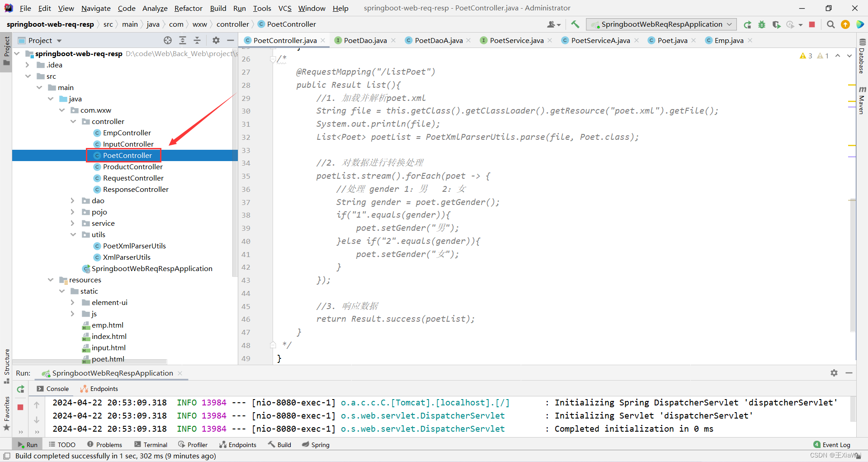This screenshot has width=868, height=462.
Task: Expand the element-ui folder
Action: [x=72, y=303]
